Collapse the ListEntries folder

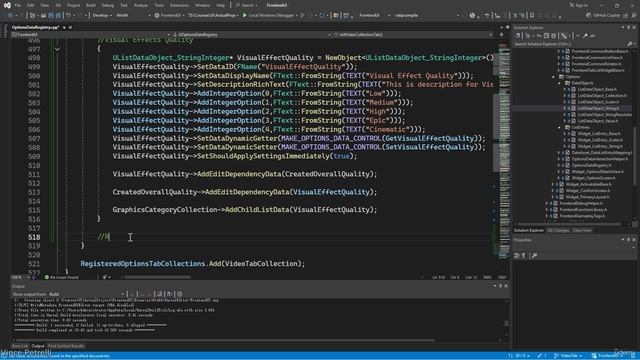pos(560,127)
